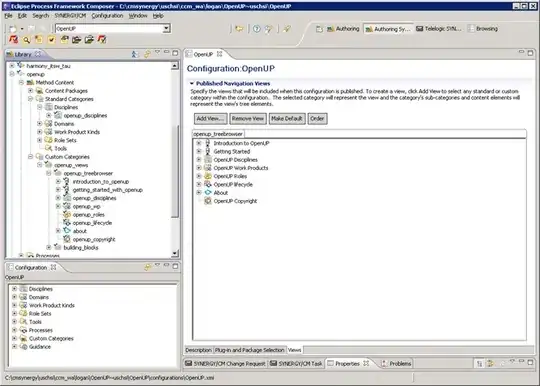
Task: Select the OpenUP Copyright item icon
Action: pyautogui.click(x=208, y=201)
